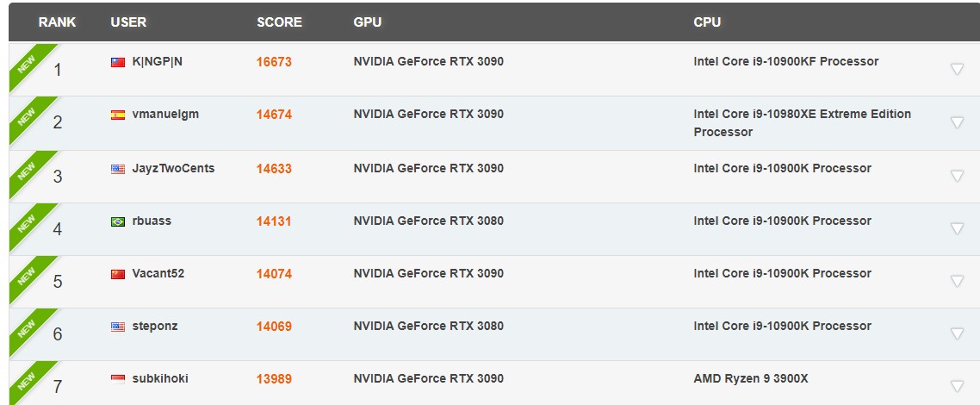Click the Taiwan flag icon beside K|NGP|N

pos(117,62)
